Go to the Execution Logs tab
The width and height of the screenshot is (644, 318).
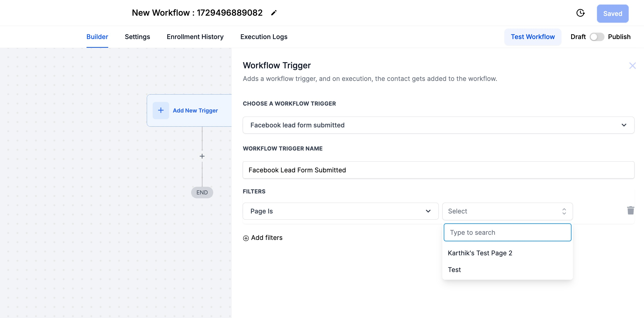click(x=264, y=37)
